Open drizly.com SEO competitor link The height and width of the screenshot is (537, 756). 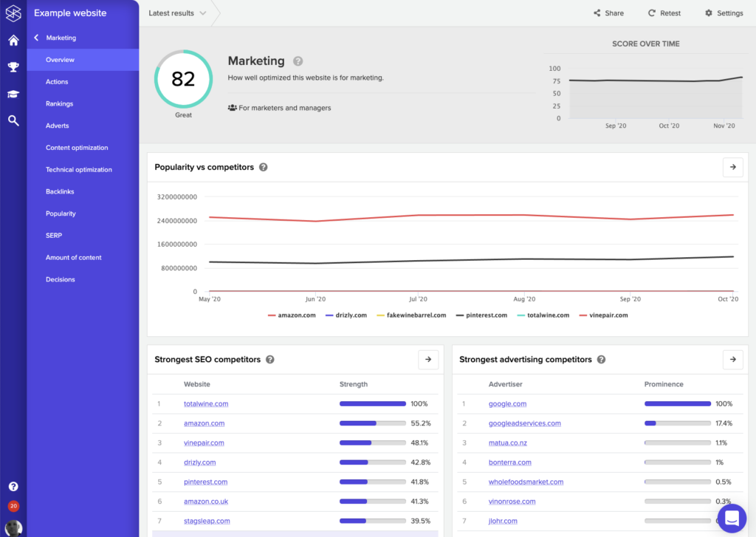click(199, 462)
